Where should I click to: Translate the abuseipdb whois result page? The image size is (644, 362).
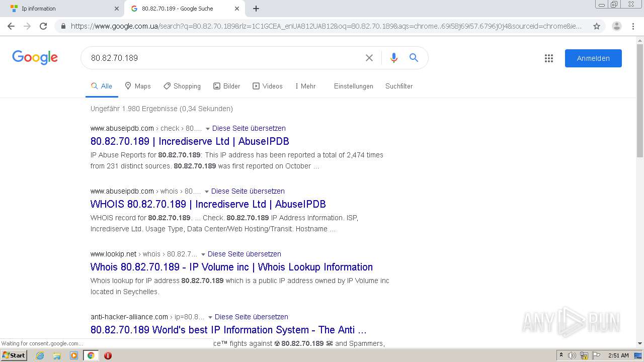pos(248,191)
